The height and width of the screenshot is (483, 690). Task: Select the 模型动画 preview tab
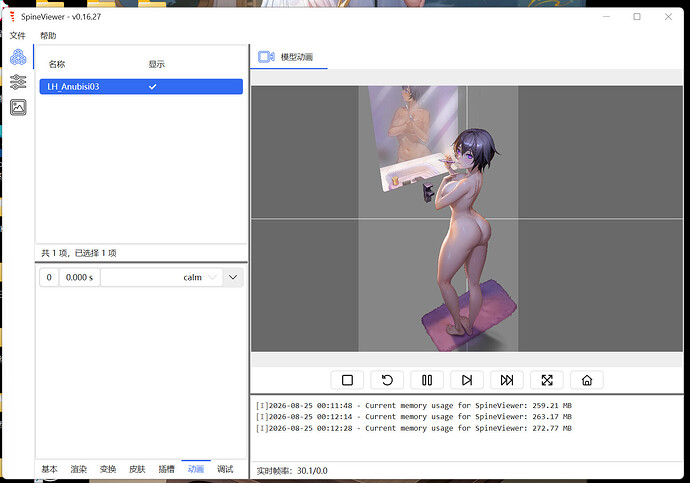tap(289, 57)
